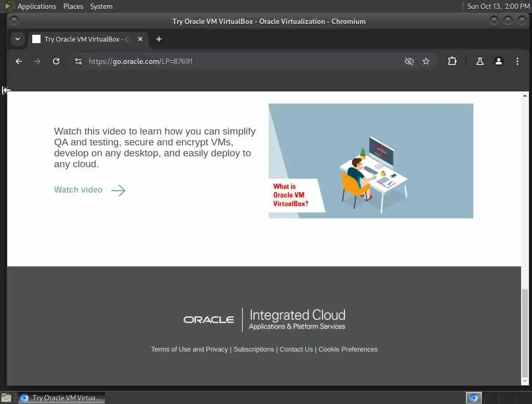Go back to the previous page
This screenshot has width=532, height=404.
tap(19, 61)
